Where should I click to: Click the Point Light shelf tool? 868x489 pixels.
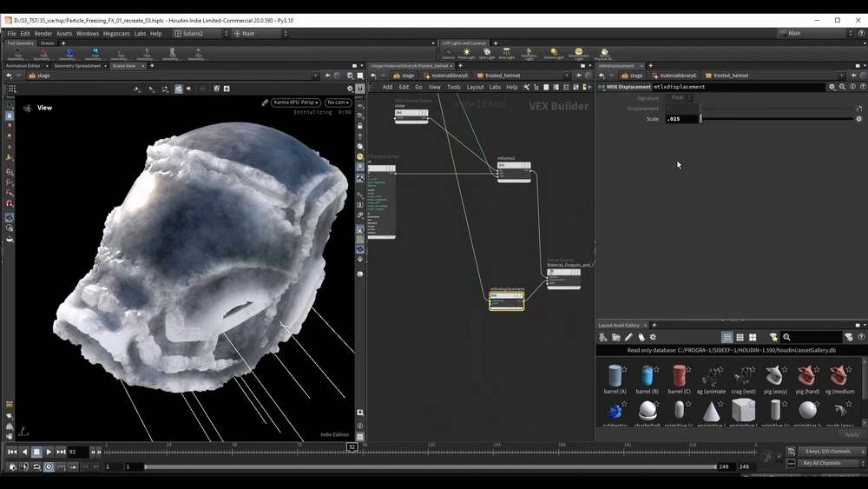[x=467, y=54]
